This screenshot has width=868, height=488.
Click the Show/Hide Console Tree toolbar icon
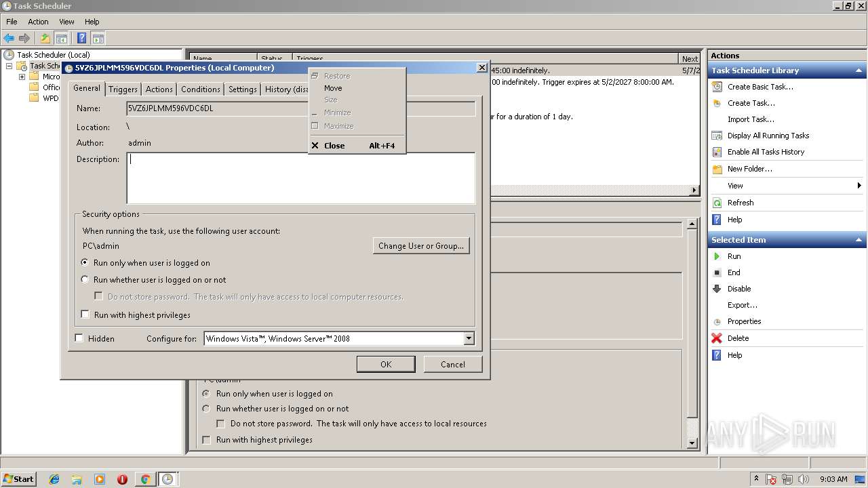point(61,39)
